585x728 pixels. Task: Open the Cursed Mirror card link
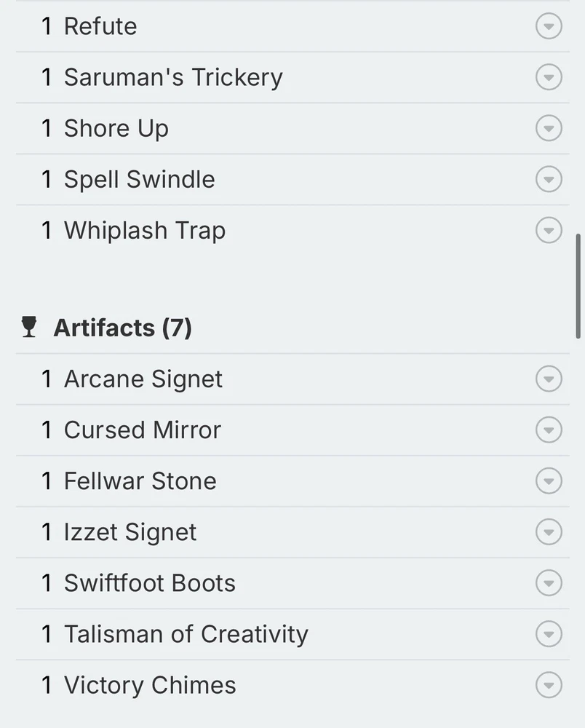click(142, 430)
